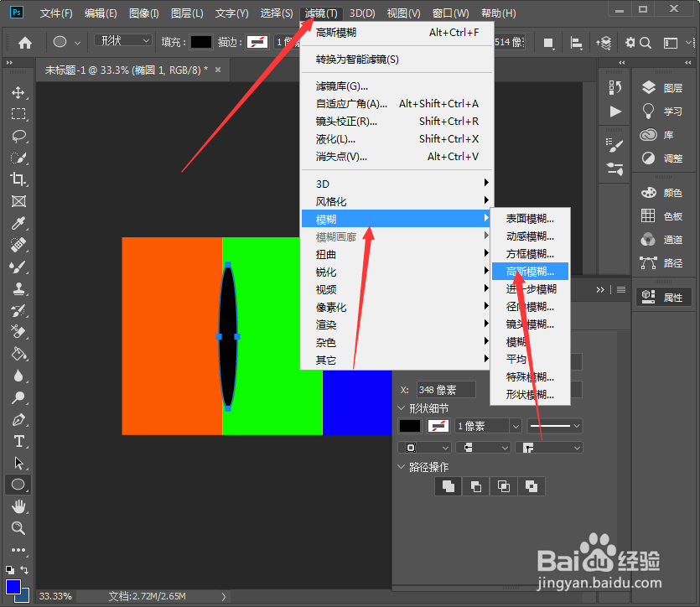
Task: Open the History panel icon
Action: coord(615,87)
